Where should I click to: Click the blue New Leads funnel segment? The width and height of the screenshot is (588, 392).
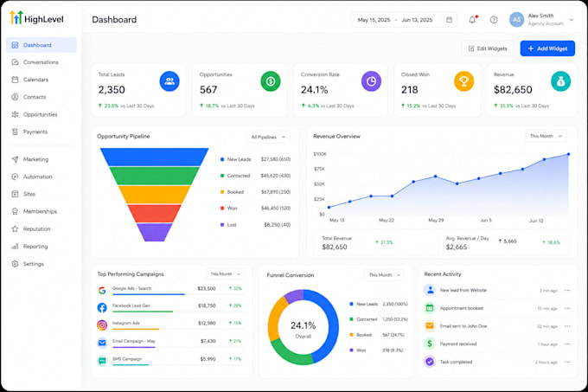click(154, 157)
